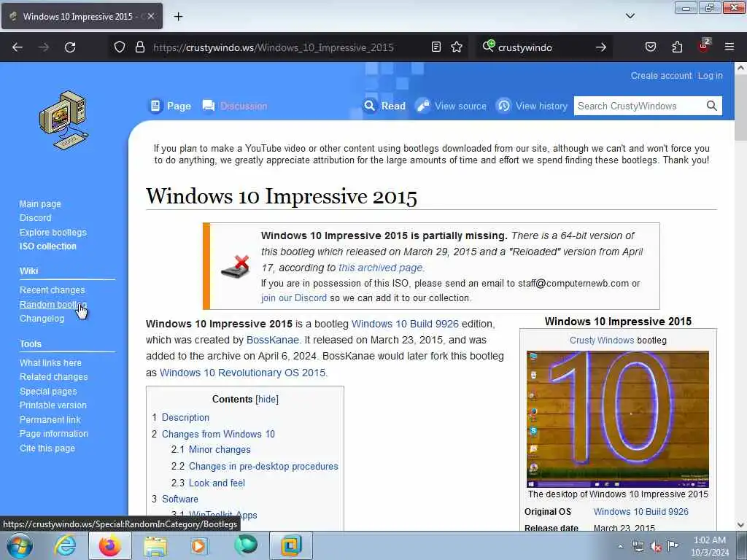Open Windows 10 Revolutionary OS 2015 link

(242, 373)
